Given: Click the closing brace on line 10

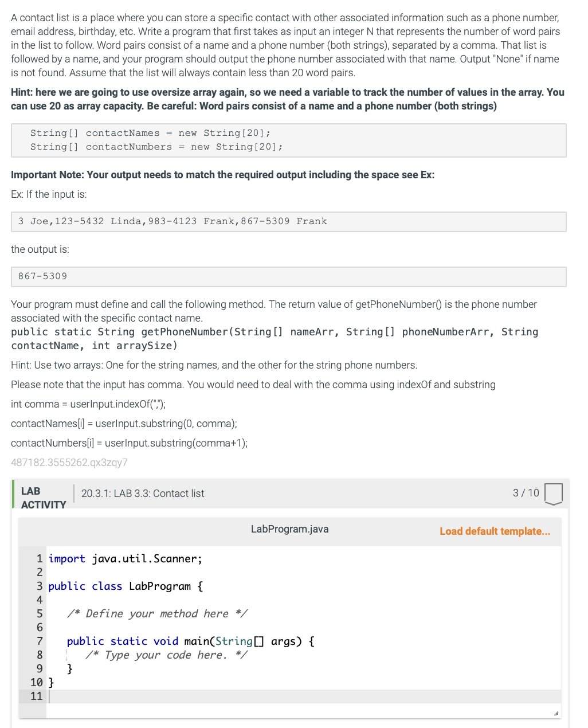Looking at the screenshot, I should point(52,682).
